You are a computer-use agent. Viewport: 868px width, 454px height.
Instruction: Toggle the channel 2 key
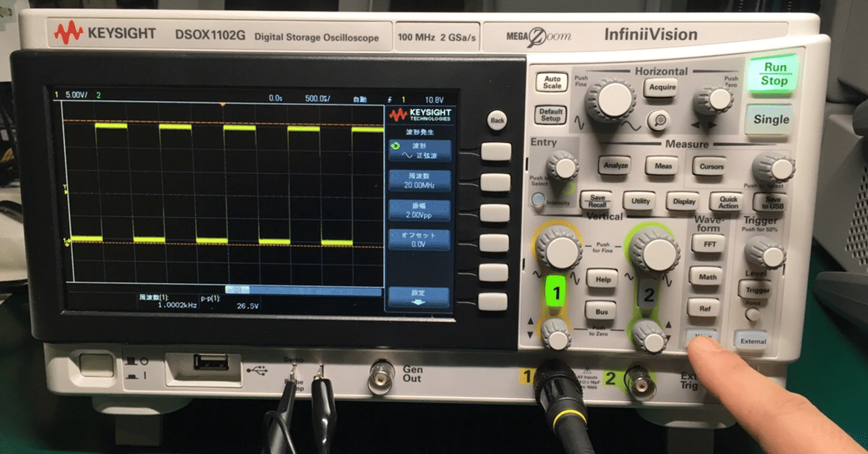click(x=648, y=295)
